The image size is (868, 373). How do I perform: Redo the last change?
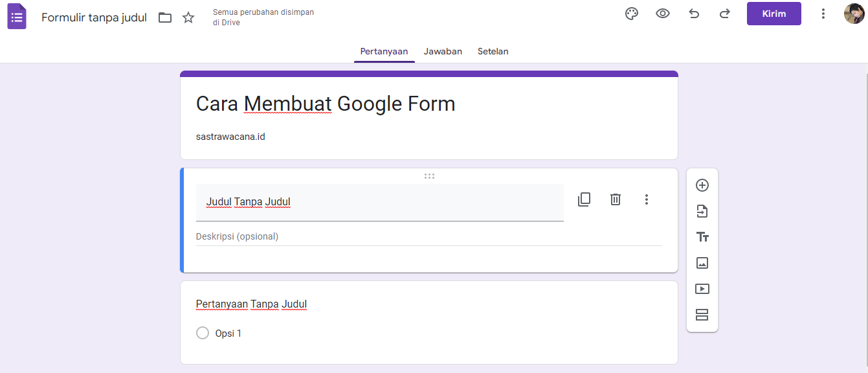coord(724,13)
